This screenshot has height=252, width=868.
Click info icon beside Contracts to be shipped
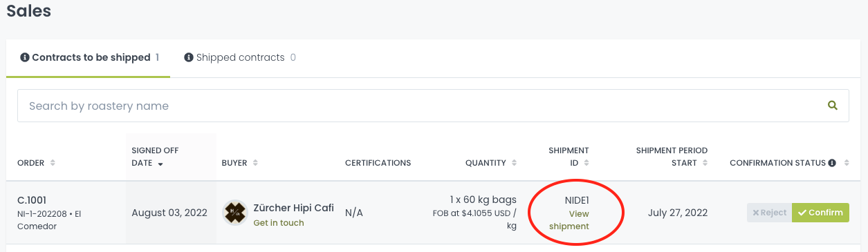click(25, 57)
